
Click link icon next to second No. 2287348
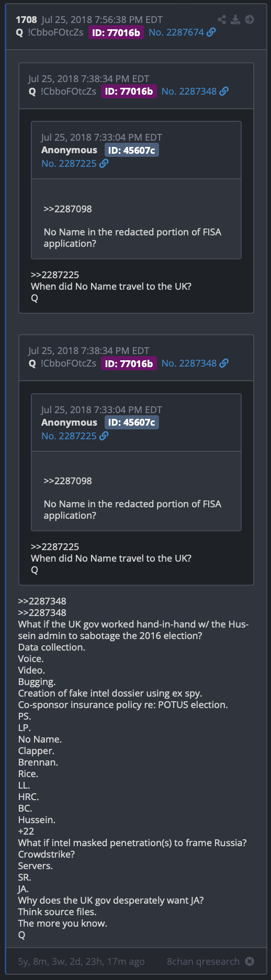coord(224,363)
